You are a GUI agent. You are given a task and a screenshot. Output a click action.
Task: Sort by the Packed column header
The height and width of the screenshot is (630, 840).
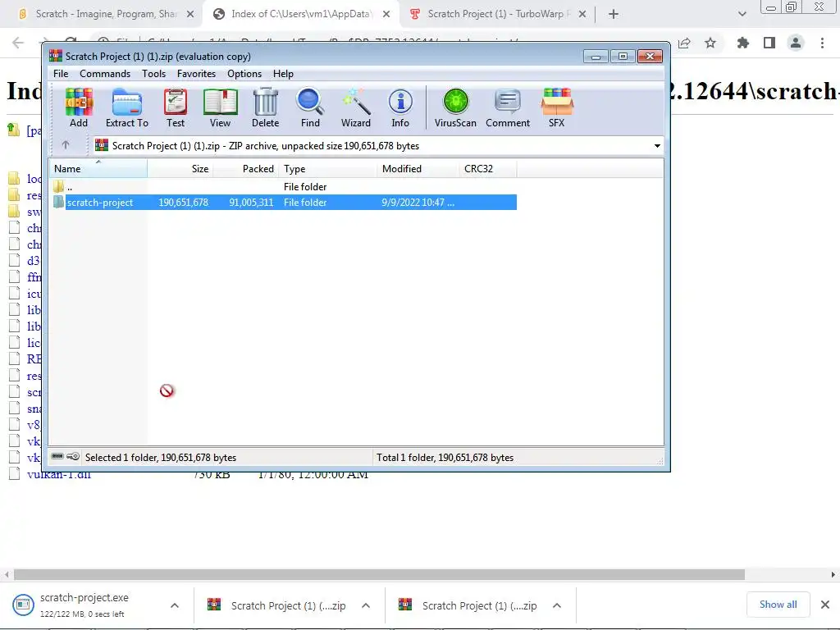tap(245, 169)
